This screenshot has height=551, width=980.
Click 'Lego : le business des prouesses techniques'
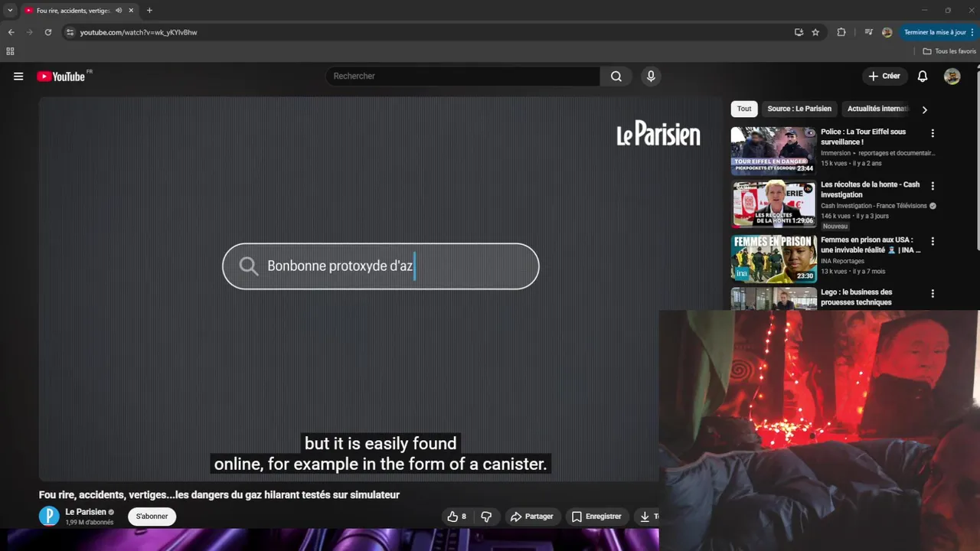pyautogui.click(x=856, y=297)
